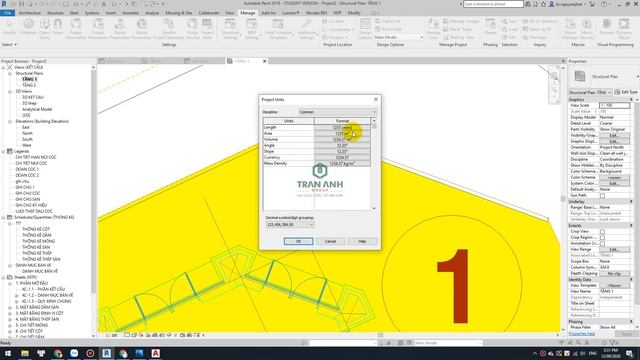This screenshot has width=640, height=360.
Task: Collapse the Structural Plans tree node
Action: coord(10,73)
